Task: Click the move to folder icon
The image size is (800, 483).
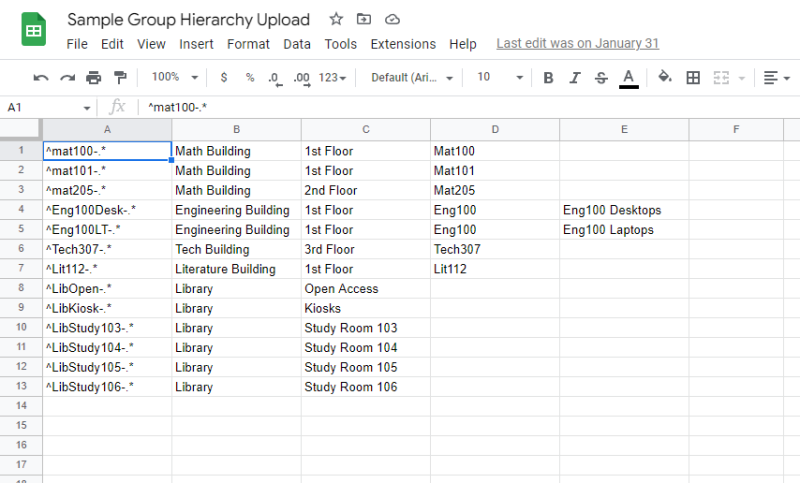Action: (364, 19)
